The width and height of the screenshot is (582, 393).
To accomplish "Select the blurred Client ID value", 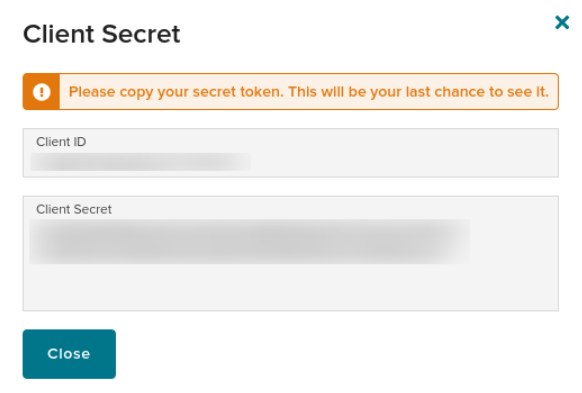I will (140, 162).
